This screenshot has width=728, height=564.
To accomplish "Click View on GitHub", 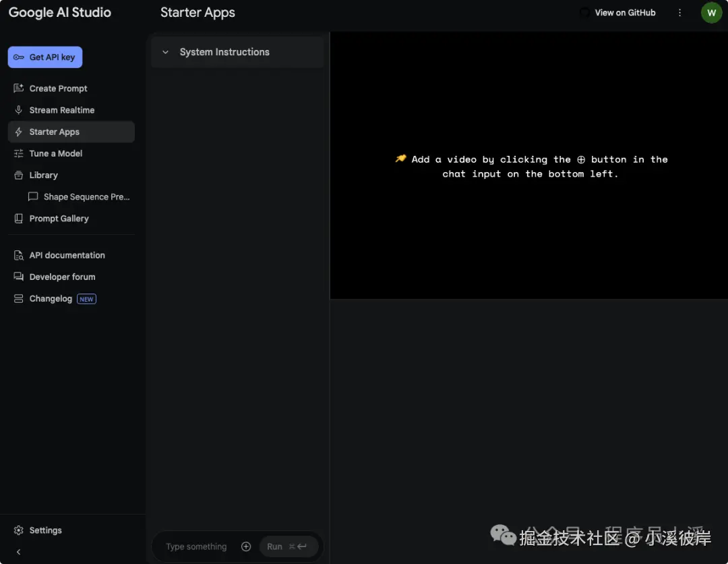I will coord(625,13).
